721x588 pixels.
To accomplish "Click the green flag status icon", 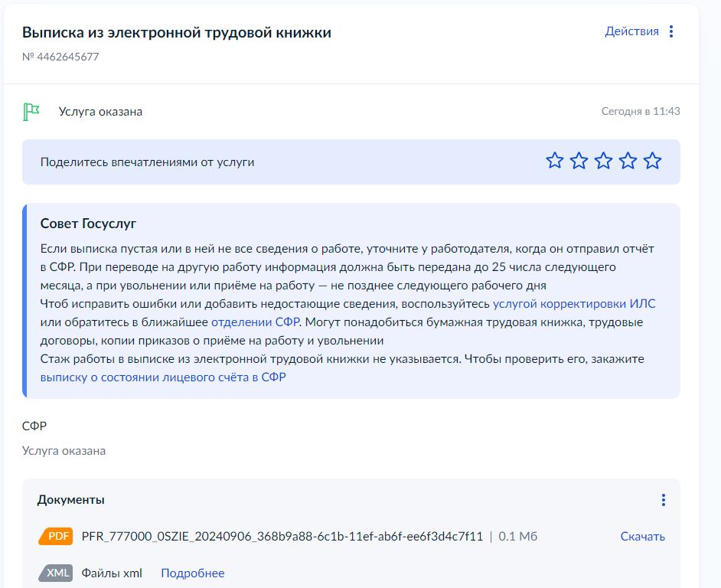I will pyautogui.click(x=31, y=112).
